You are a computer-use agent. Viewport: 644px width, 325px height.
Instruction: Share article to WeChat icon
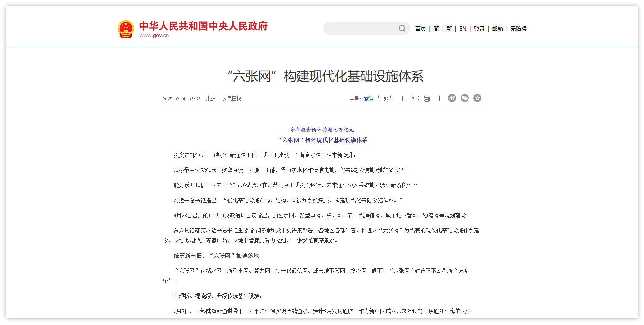point(465,98)
